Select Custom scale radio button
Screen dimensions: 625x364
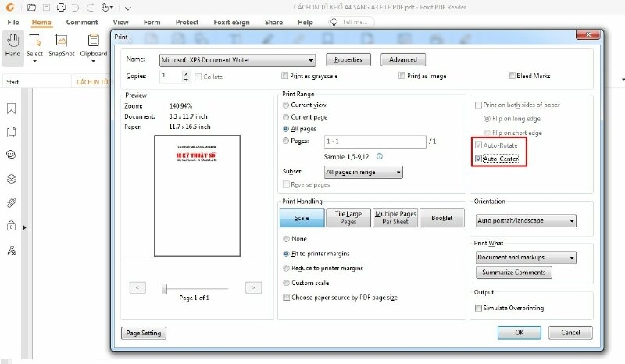tap(286, 283)
